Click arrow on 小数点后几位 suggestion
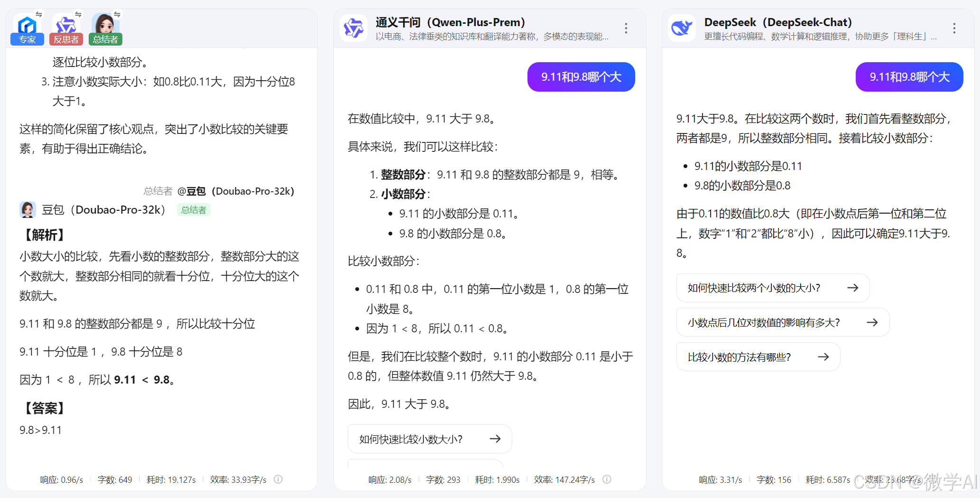Viewport: 980px width, 498px height. pos(872,322)
